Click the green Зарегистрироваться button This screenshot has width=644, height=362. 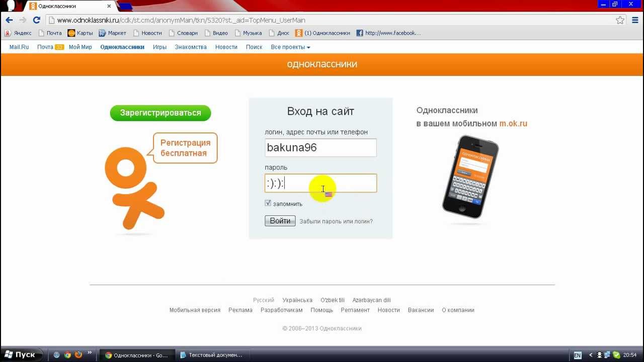160,113
